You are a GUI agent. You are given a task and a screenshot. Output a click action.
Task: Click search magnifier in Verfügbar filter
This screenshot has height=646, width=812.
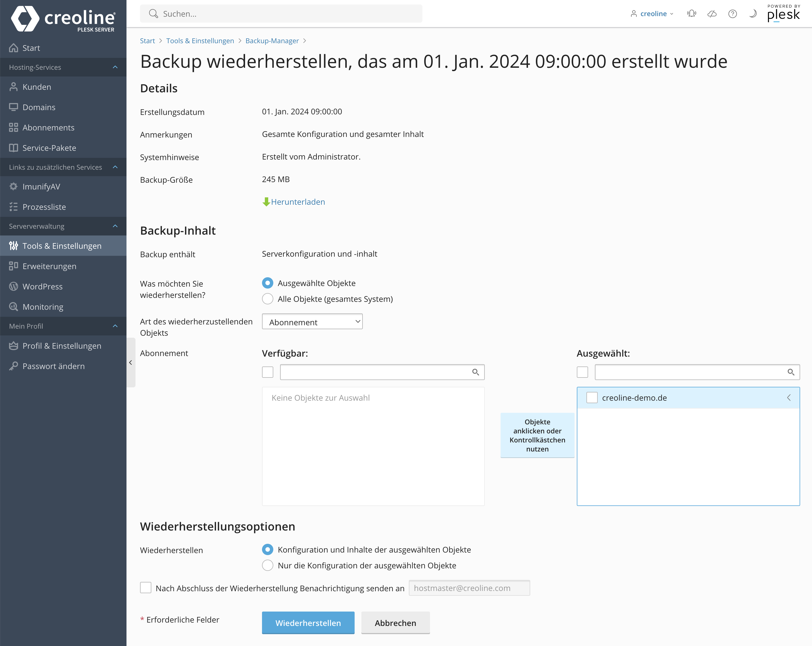(x=476, y=372)
